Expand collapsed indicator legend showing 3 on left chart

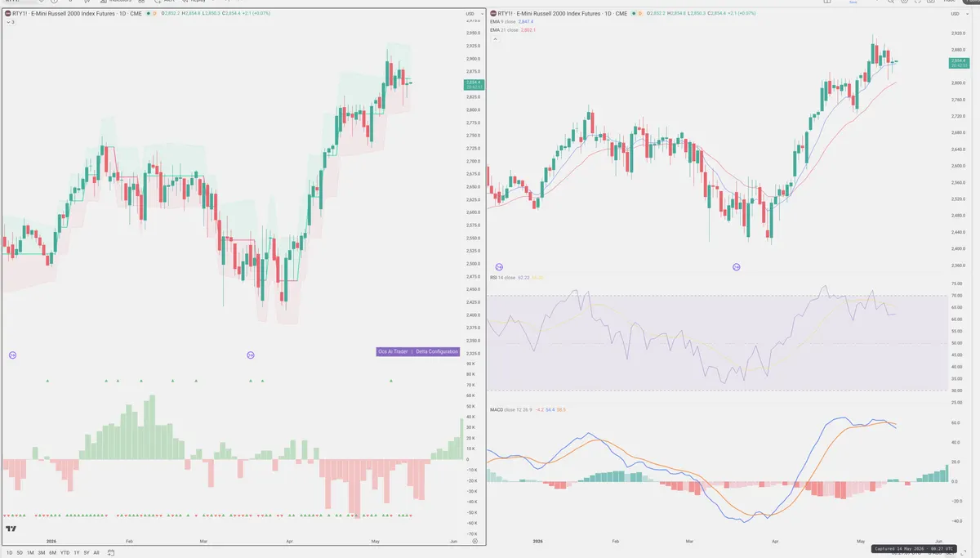click(10, 22)
